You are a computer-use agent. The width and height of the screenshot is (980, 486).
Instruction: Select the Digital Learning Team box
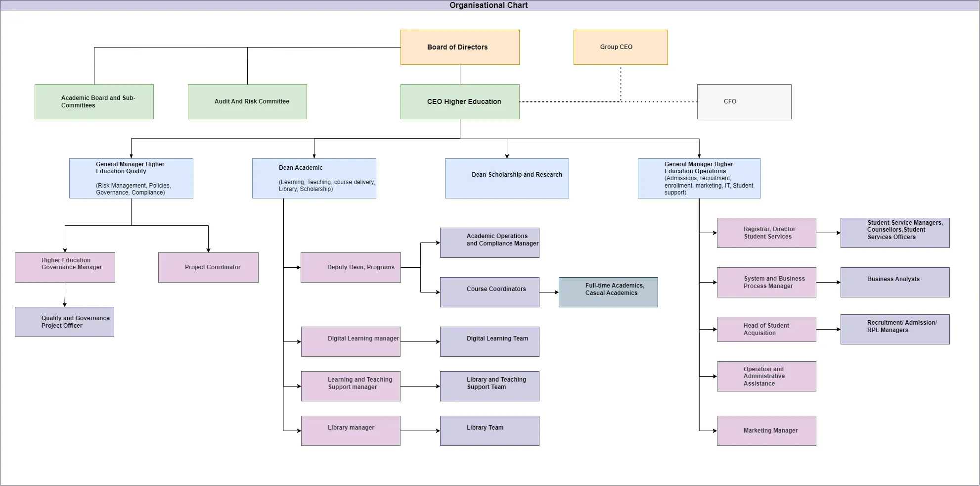(490, 341)
